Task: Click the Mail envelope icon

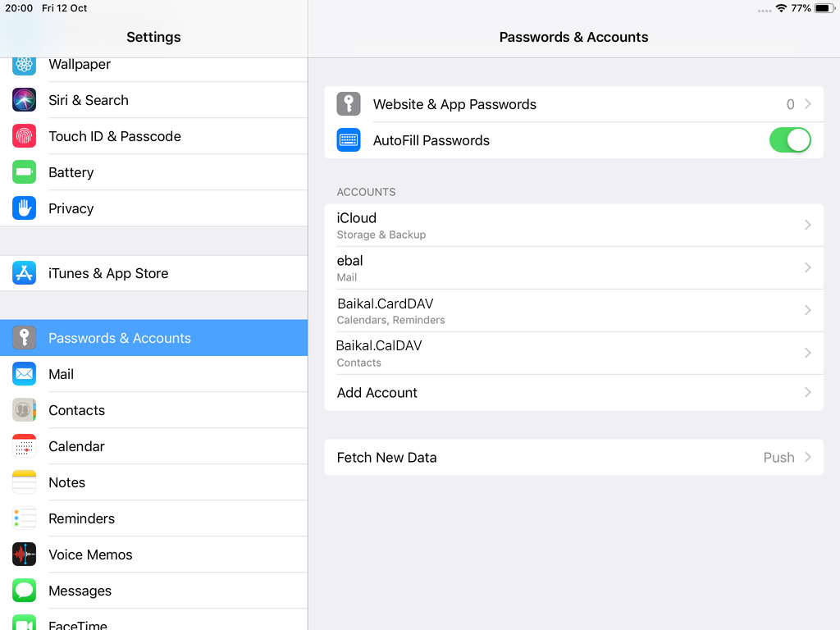Action: [x=24, y=374]
